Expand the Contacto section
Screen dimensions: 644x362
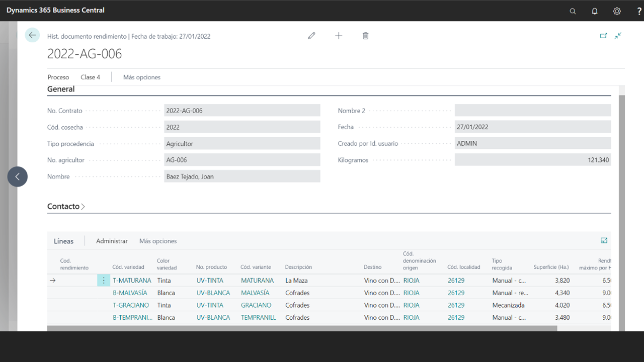pos(66,207)
